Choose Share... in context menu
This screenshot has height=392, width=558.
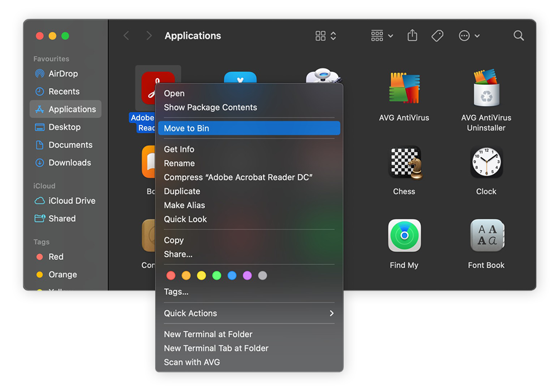(x=249, y=254)
